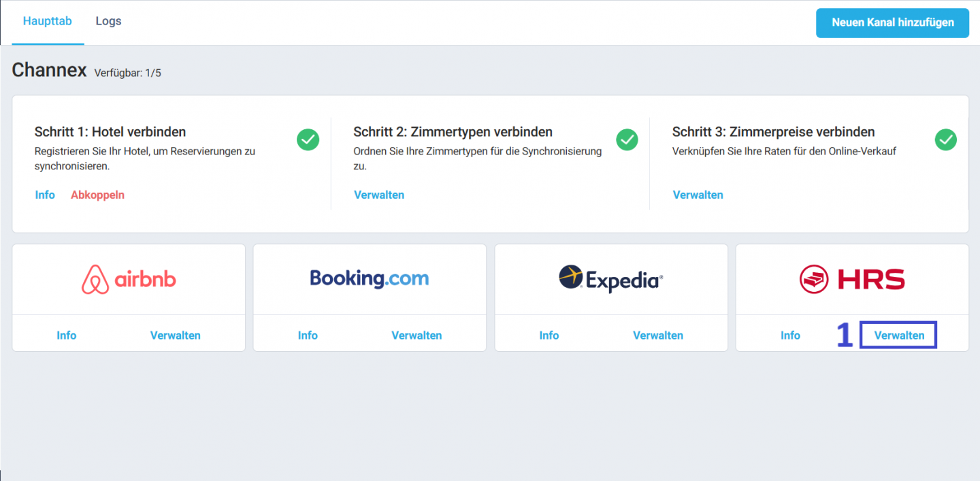Click the red Abkoppeln link

pyautogui.click(x=97, y=195)
